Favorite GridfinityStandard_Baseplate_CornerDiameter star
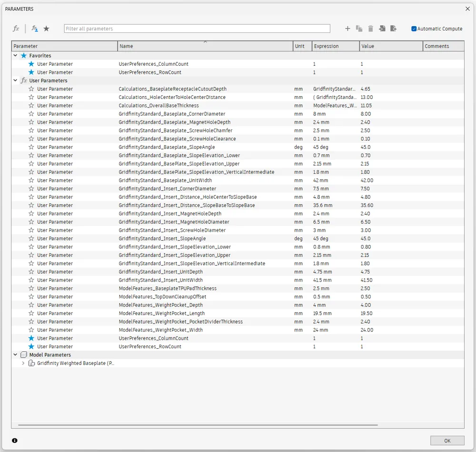This screenshot has height=452, width=476. click(31, 114)
